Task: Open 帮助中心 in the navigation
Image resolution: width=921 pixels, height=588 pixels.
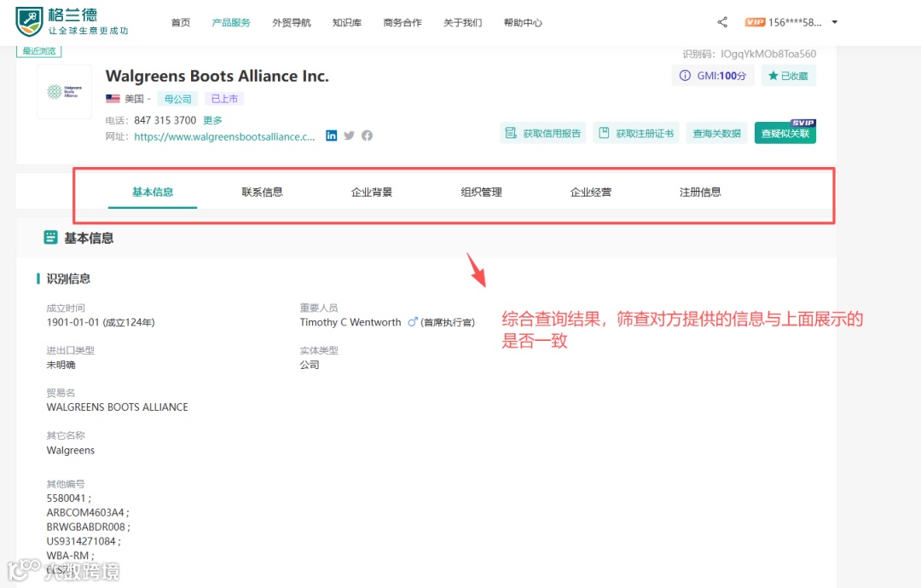Action: pos(523,23)
